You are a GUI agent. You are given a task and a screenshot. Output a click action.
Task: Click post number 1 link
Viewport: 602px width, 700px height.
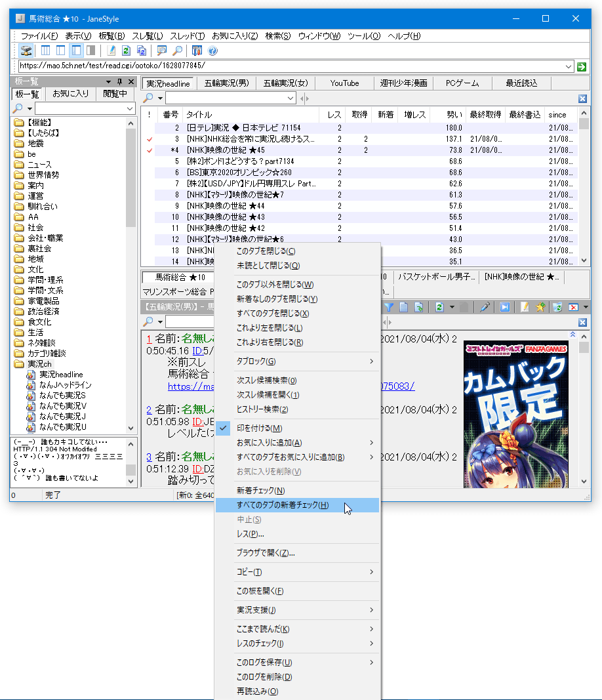[x=149, y=339]
